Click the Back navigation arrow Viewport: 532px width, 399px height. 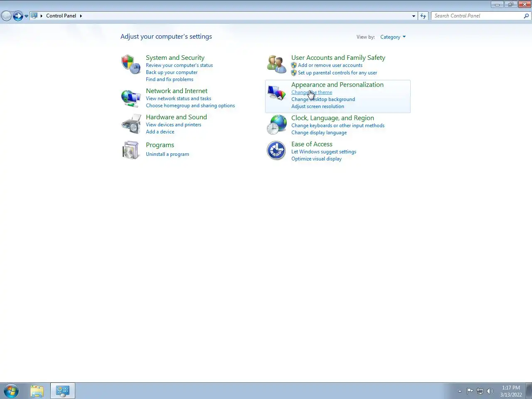click(6, 16)
